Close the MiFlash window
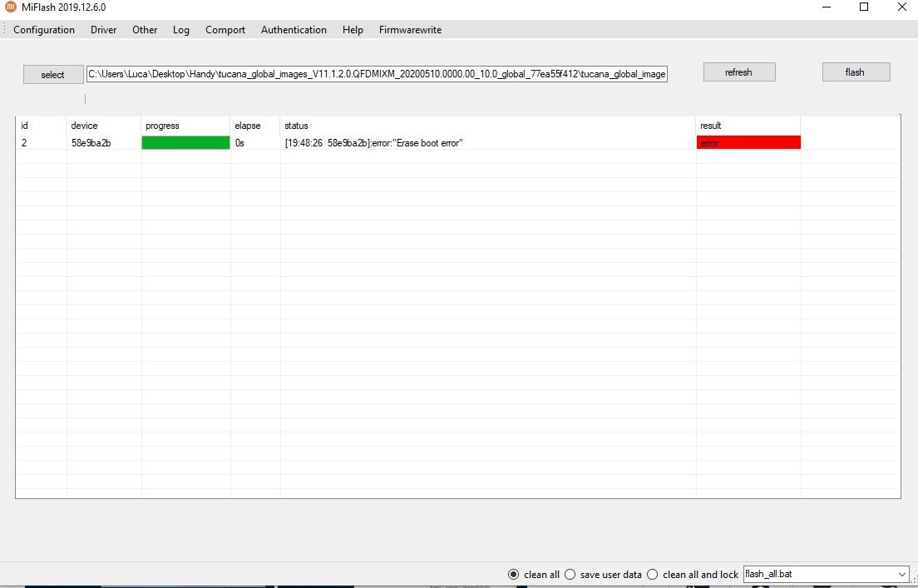Image resolution: width=918 pixels, height=588 pixels. [901, 7]
